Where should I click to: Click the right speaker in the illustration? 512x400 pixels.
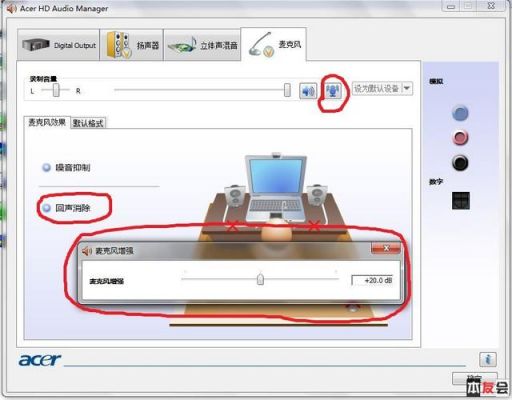317,195
